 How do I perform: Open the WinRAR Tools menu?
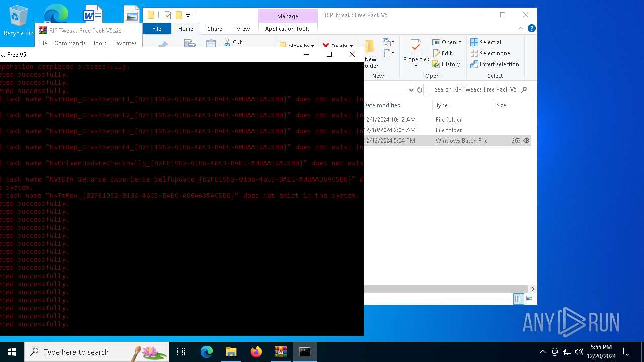(x=99, y=43)
